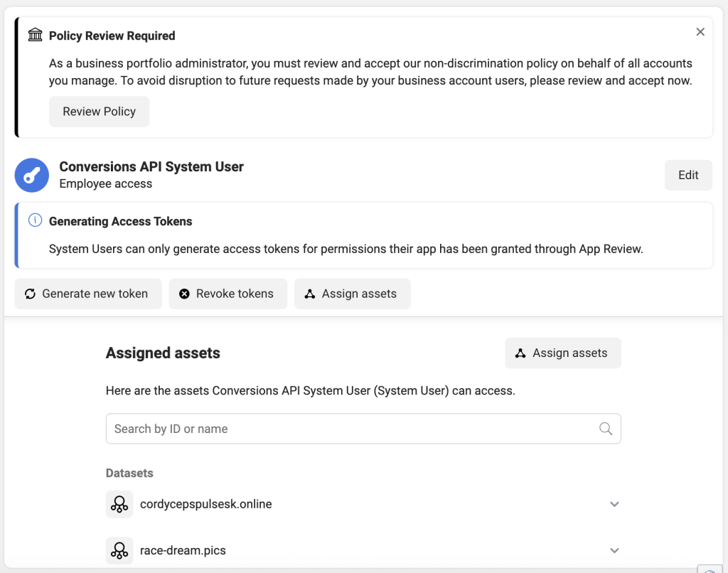Expand the race-dream.pics dataset chevron
This screenshot has height=573, width=728.
tap(614, 551)
